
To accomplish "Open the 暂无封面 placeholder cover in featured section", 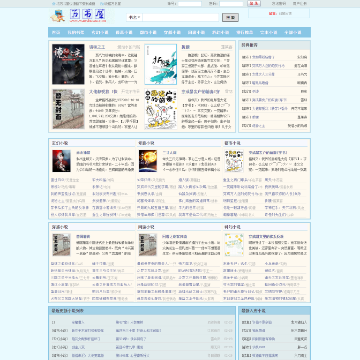I will tap(68, 109).
